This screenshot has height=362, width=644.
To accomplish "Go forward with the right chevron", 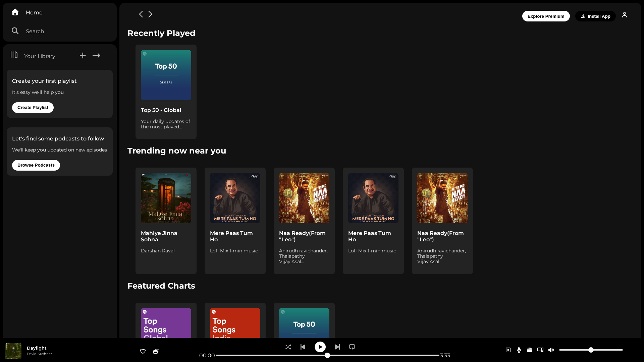I will point(150,14).
